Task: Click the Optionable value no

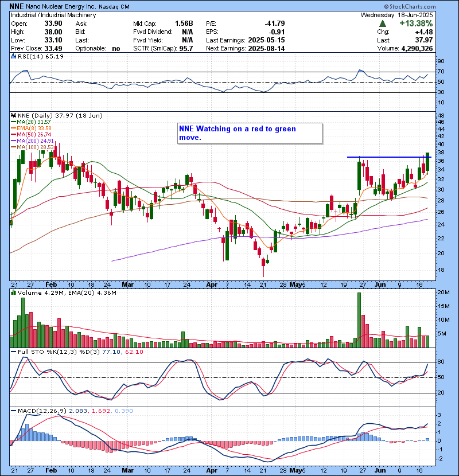Action: click(116, 49)
